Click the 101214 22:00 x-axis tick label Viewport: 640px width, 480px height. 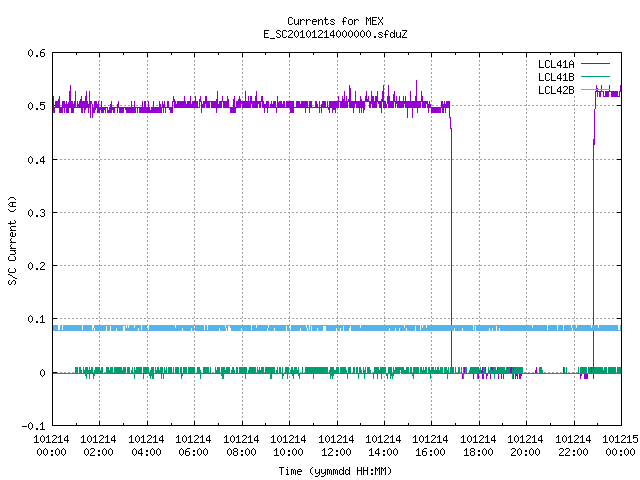click(573, 445)
